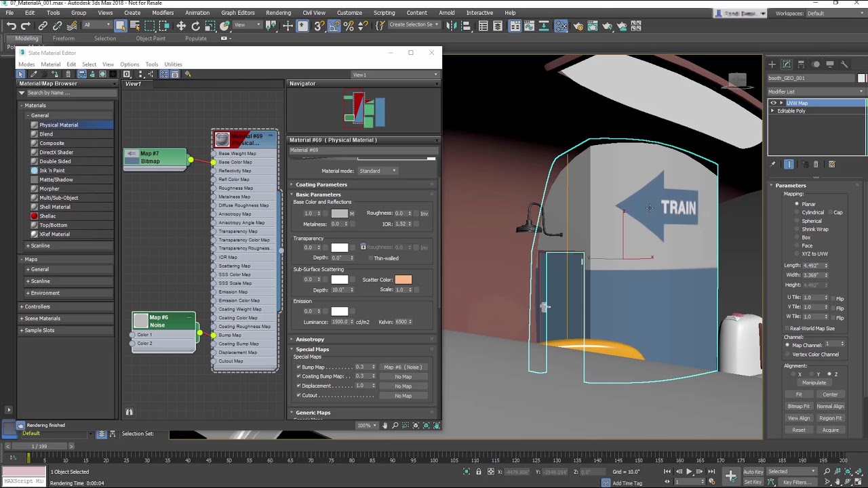
Task: Click the Redo arrow in main toolbar
Action: (x=25, y=26)
